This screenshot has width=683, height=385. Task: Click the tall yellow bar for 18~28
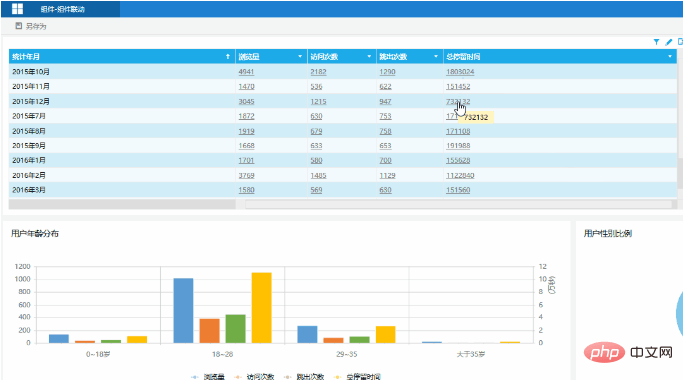click(x=261, y=308)
